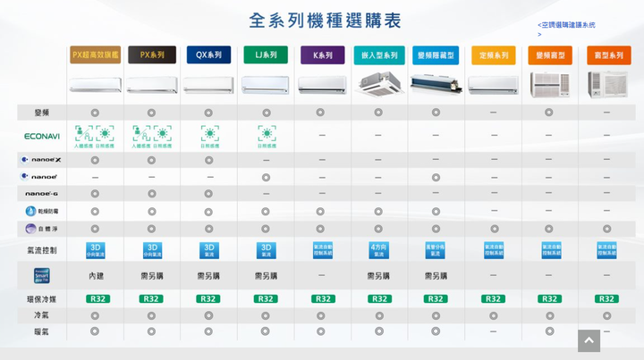Click the 窗型系列 window unit image
Screen dimensions: 644x360
click(608, 85)
